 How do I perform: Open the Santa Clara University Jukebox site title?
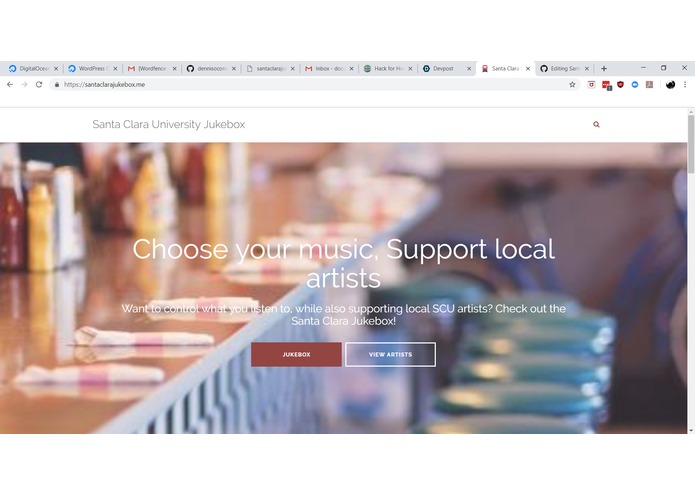[168, 124]
